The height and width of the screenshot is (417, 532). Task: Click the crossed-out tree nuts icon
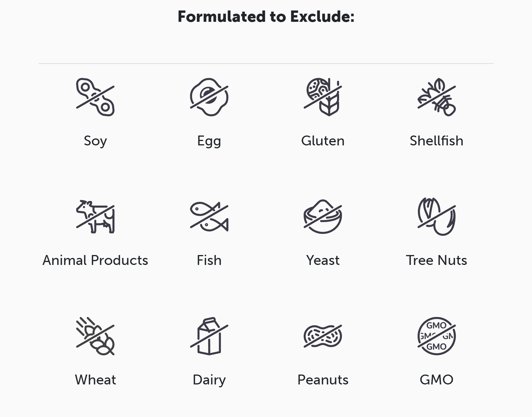tap(436, 217)
